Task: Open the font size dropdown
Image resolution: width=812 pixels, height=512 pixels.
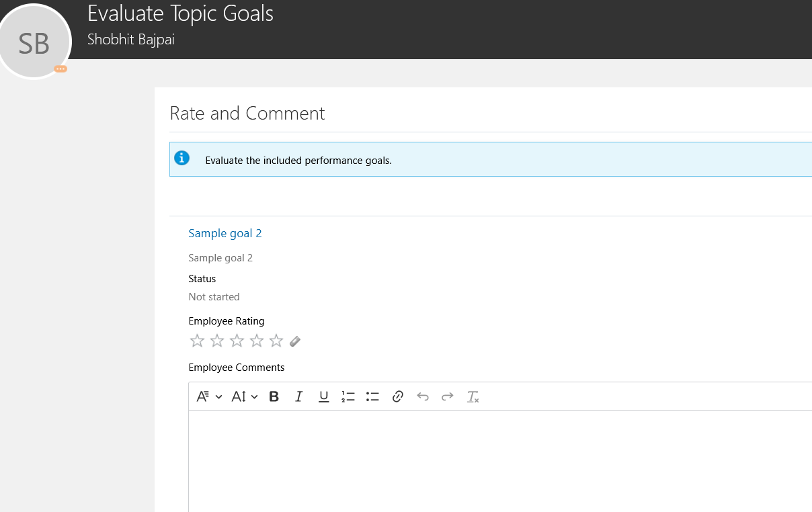Action: tap(245, 396)
